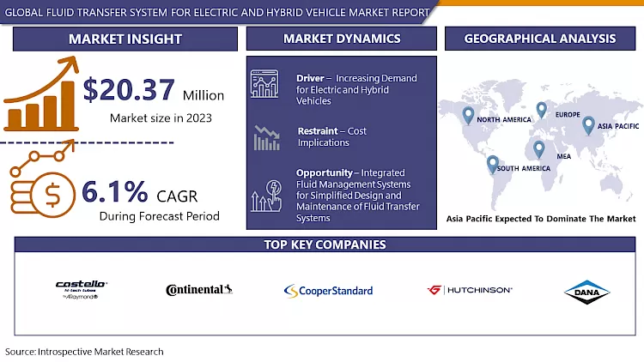Click the Top Key Companies banner
Screen dimensions: 644x362
coord(323,244)
